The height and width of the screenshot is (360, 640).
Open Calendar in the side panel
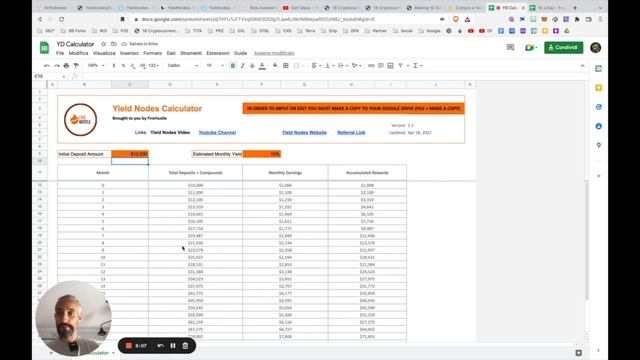(598, 69)
